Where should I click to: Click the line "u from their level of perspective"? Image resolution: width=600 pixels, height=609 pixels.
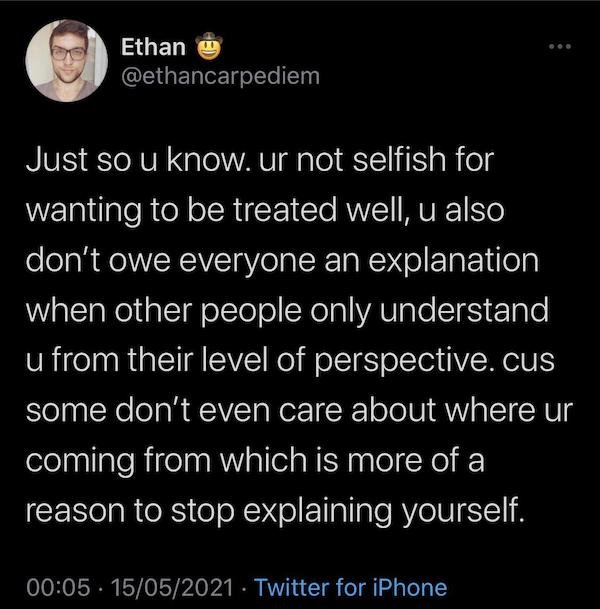point(290,360)
